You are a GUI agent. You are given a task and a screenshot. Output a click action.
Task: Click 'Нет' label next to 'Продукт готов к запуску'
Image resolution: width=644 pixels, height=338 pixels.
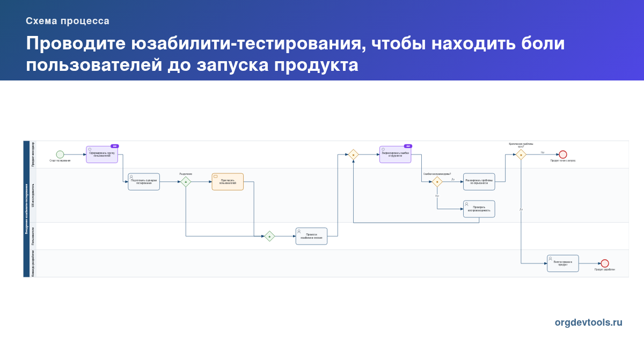pyautogui.click(x=542, y=152)
